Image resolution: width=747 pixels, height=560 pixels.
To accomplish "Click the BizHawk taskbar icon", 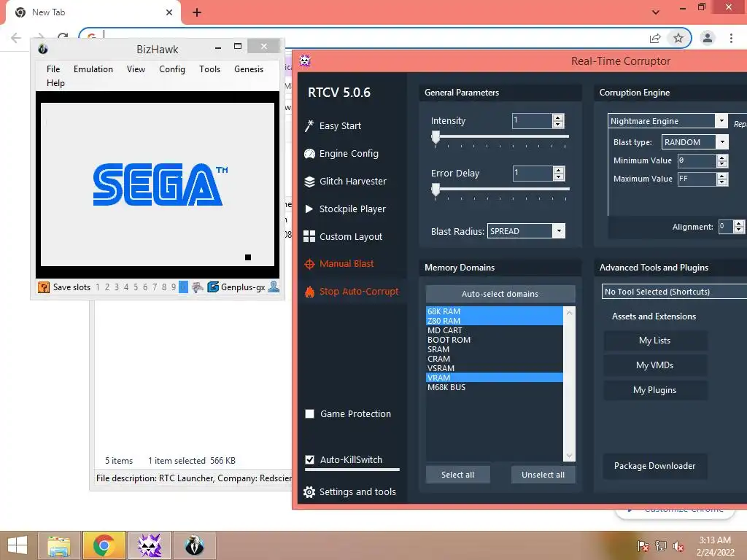I will [194, 545].
